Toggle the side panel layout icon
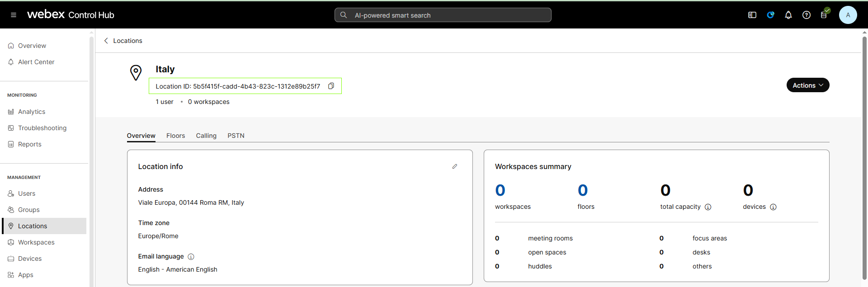Screen dimensions: 868x287 click(x=752, y=15)
